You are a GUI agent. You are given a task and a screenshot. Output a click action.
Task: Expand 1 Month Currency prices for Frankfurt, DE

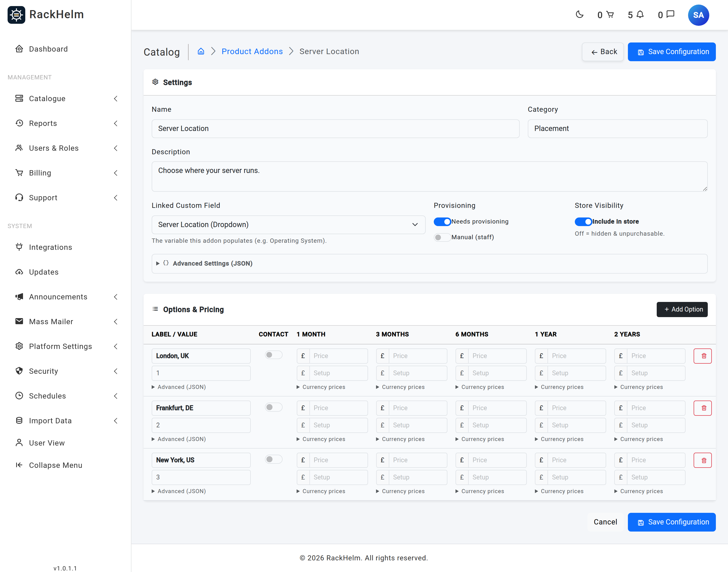click(x=321, y=439)
